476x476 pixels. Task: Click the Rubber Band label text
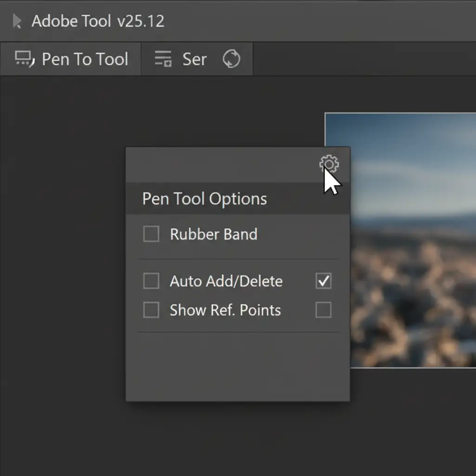[213, 234]
